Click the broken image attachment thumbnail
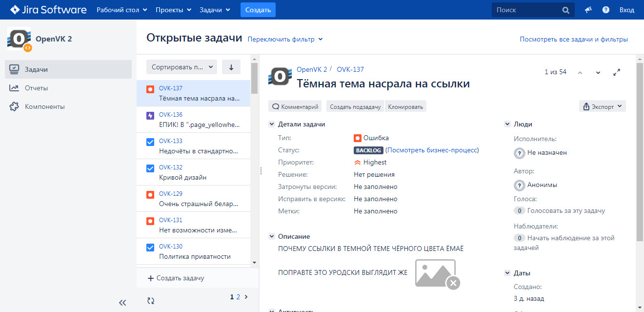 [437, 273]
